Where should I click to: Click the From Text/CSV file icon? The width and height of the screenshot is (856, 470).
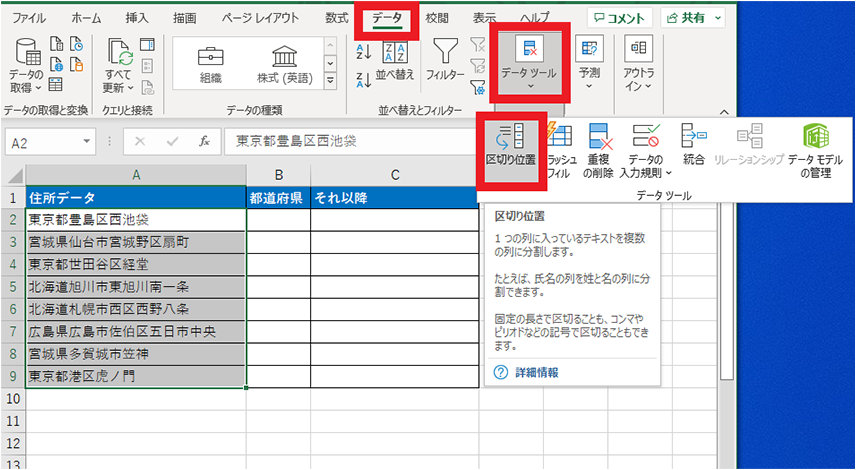57,45
